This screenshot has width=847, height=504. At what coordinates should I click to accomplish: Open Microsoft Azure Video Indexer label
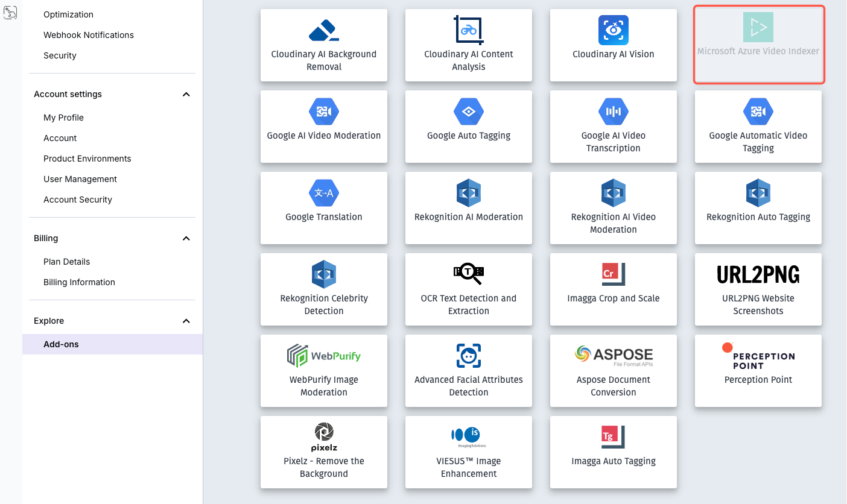(758, 51)
